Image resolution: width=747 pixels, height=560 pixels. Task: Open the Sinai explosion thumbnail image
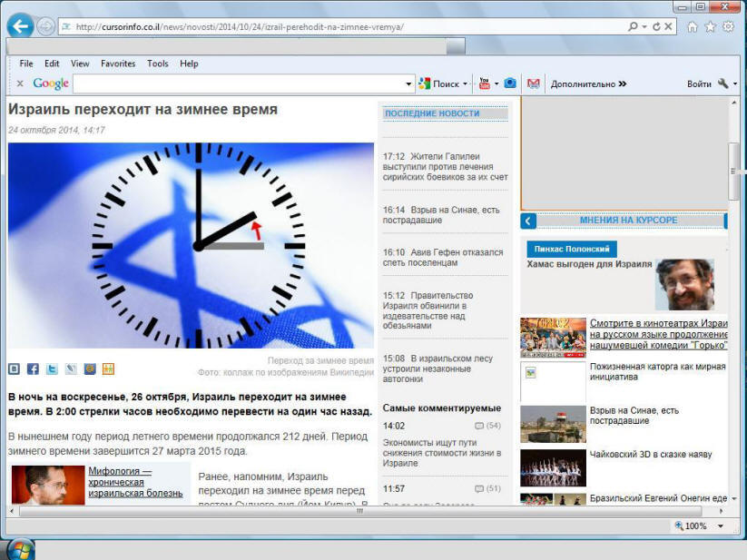click(x=553, y=424)
